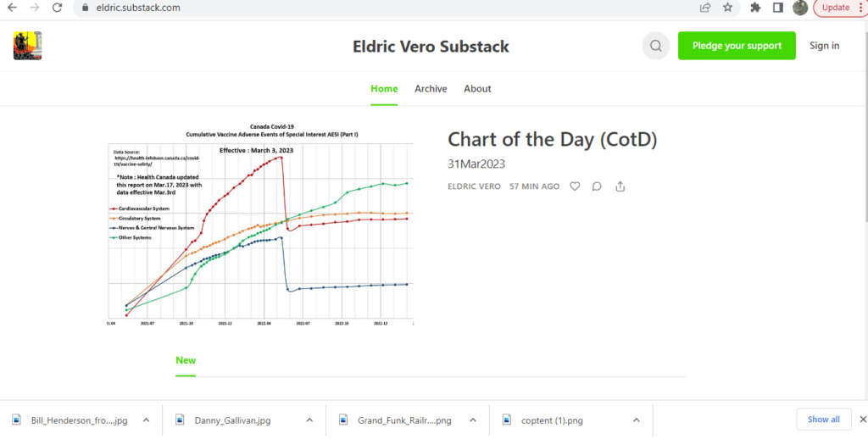Click the post share icon
This screenshot has height=439, width=868.
(x=620, y=186)
